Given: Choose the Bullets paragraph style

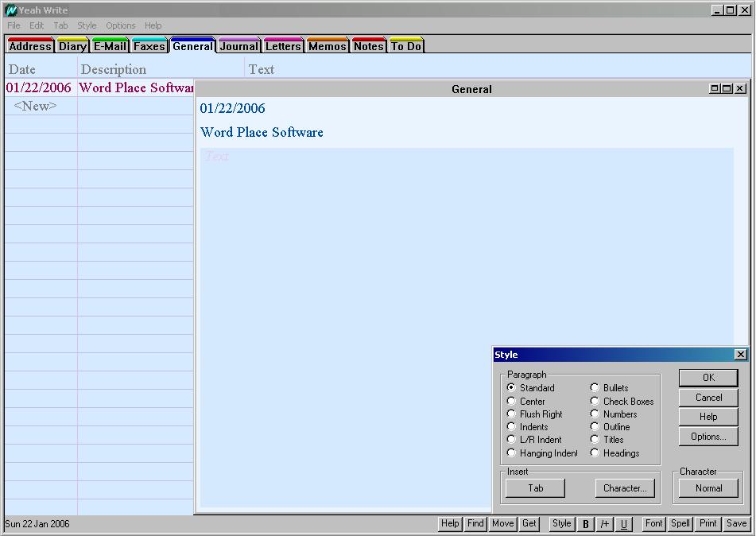Looking at the screenshot, I should (595, 387).
